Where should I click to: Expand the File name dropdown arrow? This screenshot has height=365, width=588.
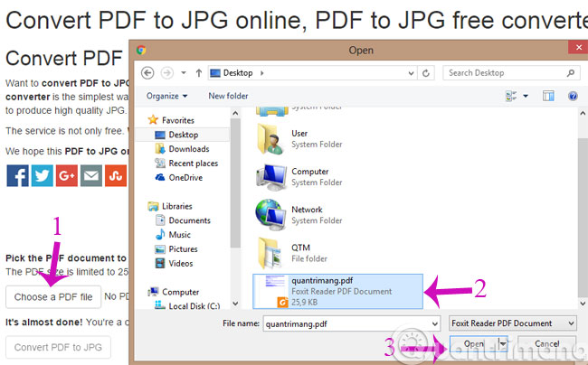434,323
